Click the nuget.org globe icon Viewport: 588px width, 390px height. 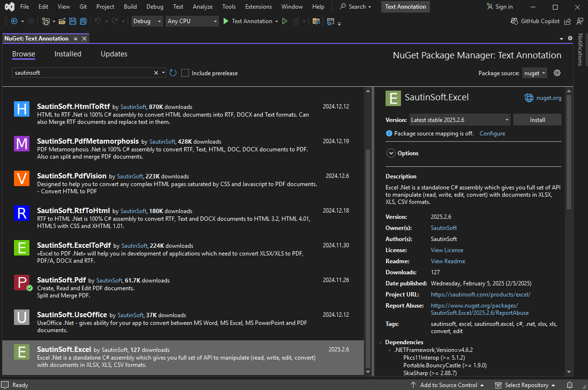coord(529,97)
